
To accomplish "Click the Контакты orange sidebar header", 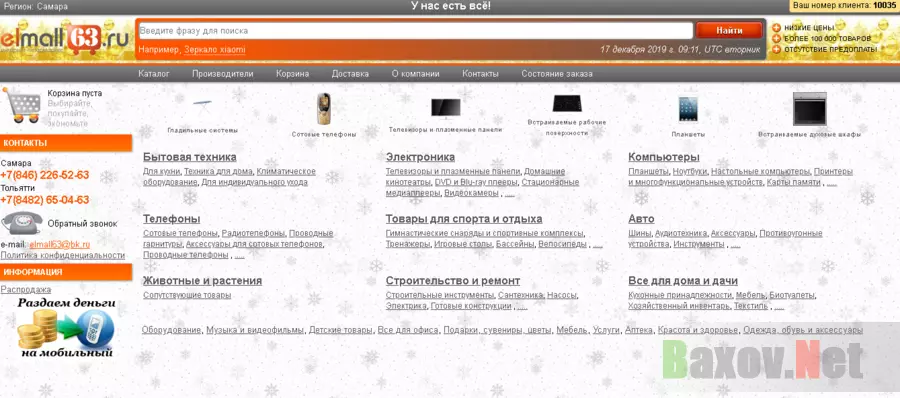I will point(66,143).
